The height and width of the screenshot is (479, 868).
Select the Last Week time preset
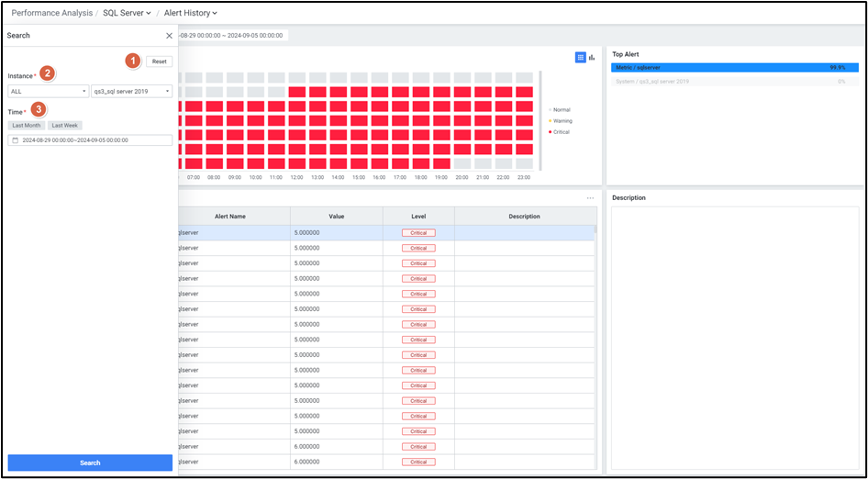point(65,125)
